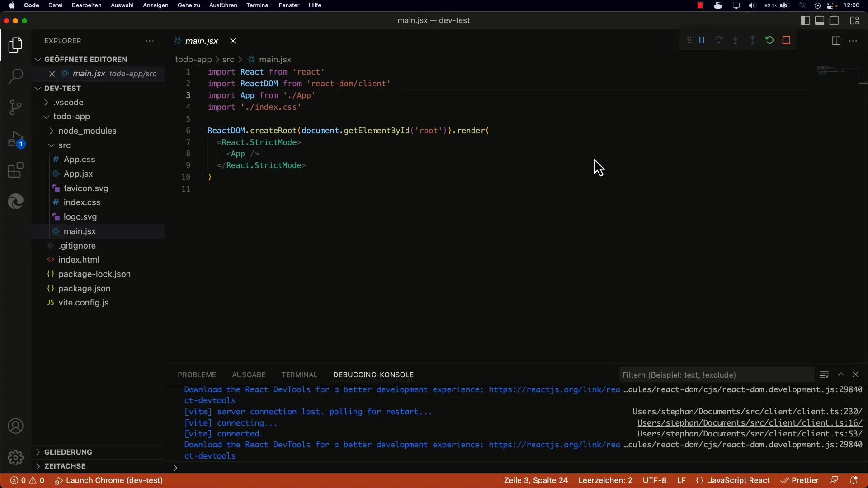This screenshot has width=868, height=488.
Task: Split the editor to the right
Action: coord(836,41)
